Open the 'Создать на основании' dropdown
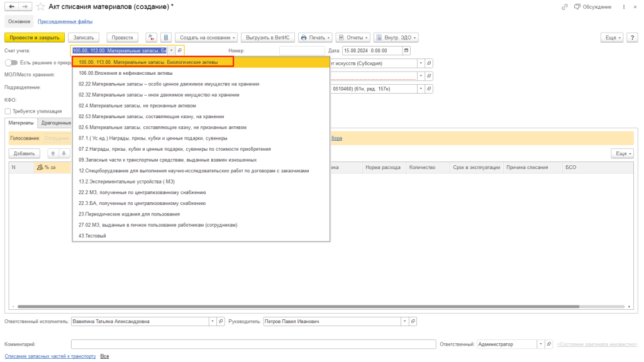644x362 pixels. pyautogui.click(x=206, y=38)
